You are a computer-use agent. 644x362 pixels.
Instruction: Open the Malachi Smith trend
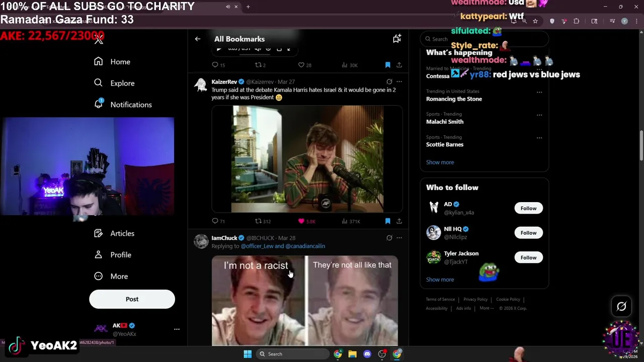(445, 122)
